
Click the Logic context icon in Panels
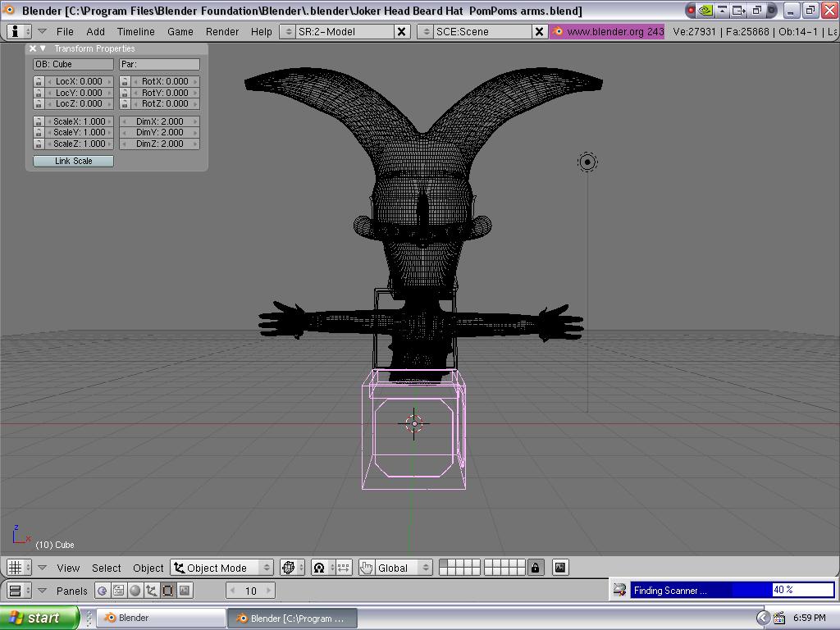pos(102,591)
